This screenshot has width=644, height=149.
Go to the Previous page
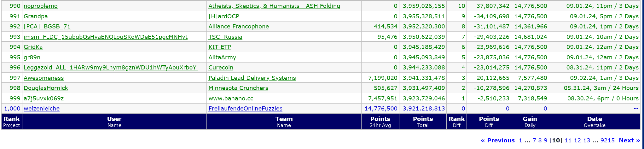[x=497, y=140]
